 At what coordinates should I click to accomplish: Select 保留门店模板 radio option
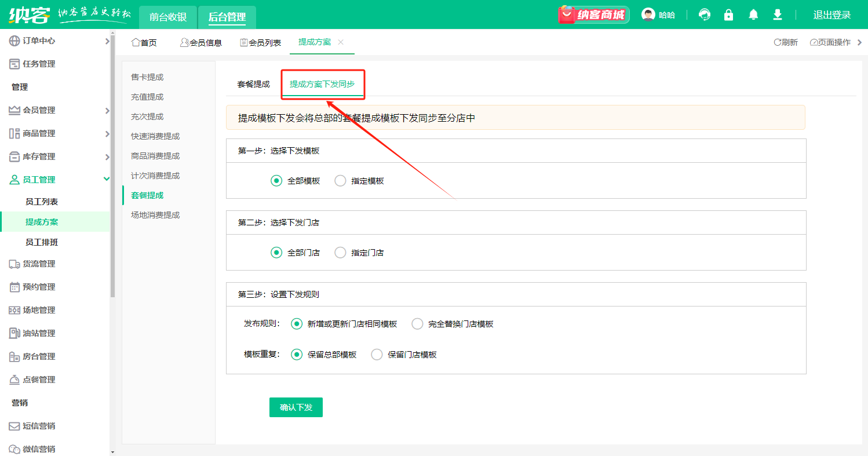[377, 355]
